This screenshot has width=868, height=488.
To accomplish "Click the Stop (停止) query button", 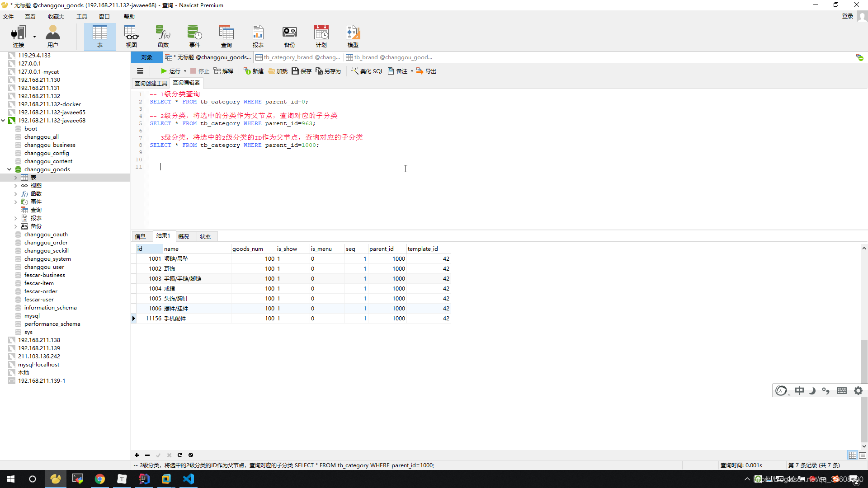I will 200,71.
